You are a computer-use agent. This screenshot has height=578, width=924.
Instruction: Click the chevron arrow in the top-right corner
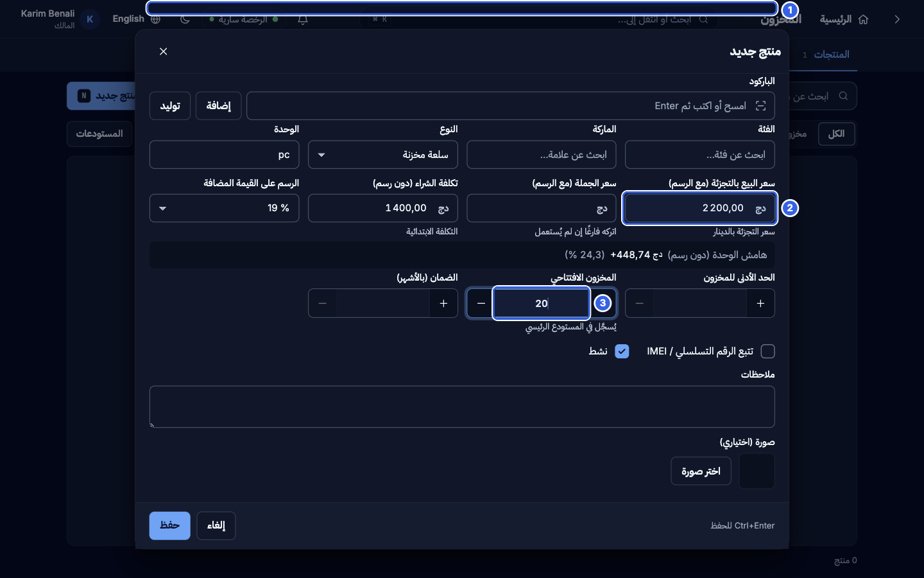coord(897,19)
